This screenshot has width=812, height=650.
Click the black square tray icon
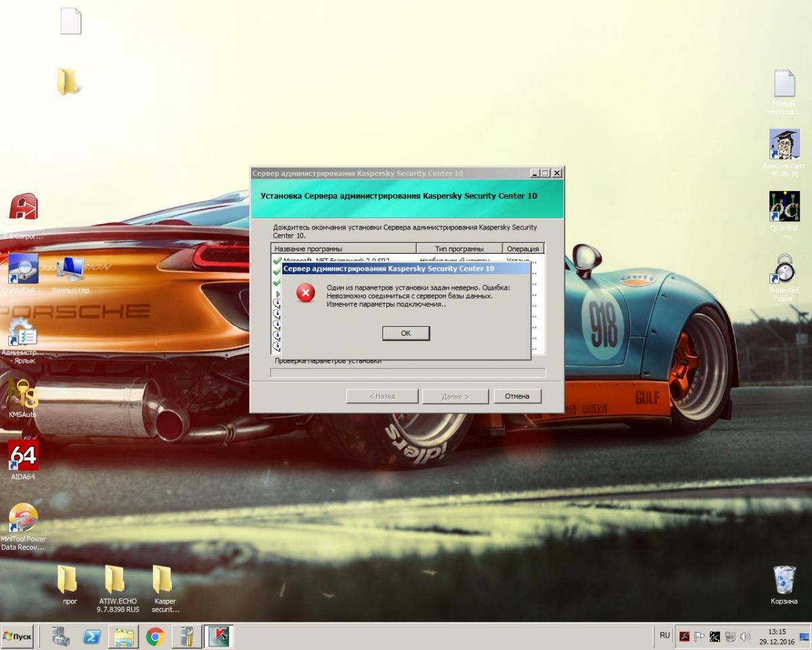(x=715, y=636)
